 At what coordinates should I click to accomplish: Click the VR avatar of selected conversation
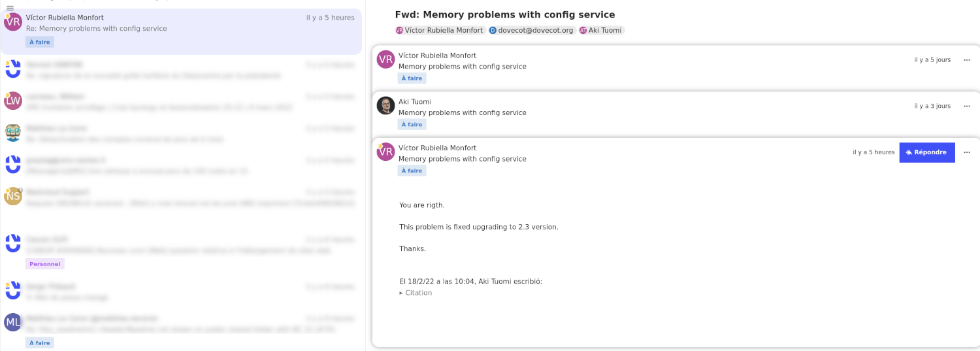coord(13,22)
